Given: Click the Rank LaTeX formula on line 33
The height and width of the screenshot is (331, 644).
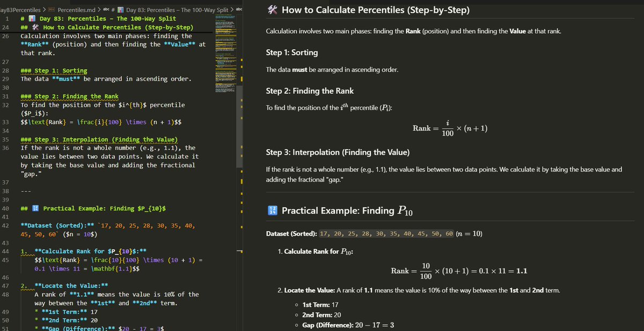Looking at the screenshot, I should (x=101, y=122).
